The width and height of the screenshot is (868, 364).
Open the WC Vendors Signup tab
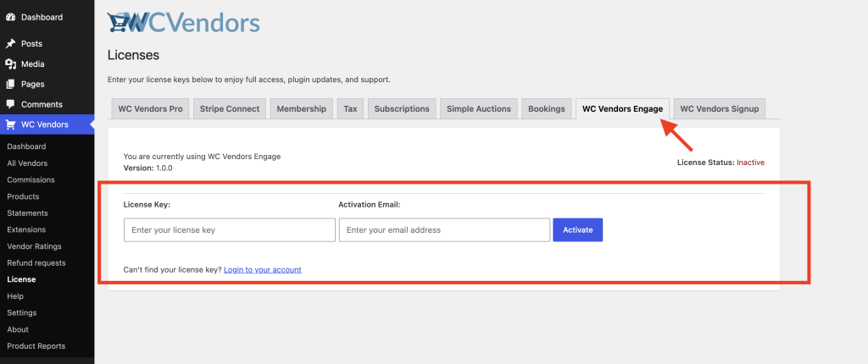click(720, 109)
